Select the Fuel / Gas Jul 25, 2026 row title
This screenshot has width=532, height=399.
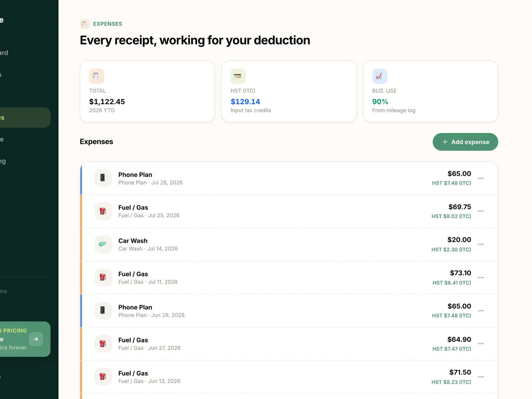[133, 208]
